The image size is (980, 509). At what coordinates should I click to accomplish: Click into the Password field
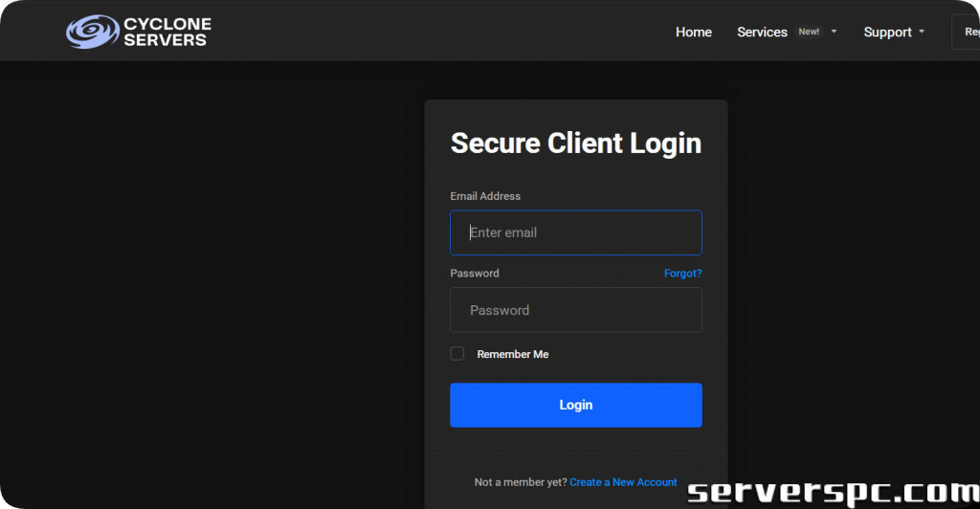(575, 310)
